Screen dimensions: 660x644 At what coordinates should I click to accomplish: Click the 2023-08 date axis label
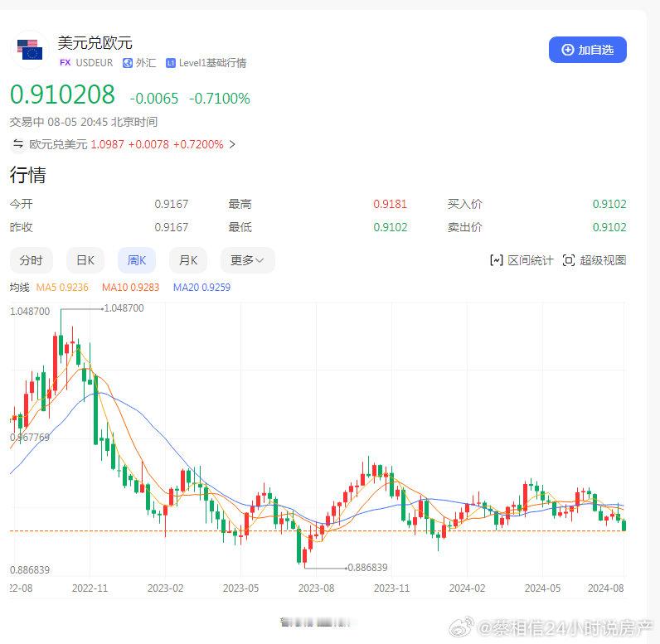316,588
